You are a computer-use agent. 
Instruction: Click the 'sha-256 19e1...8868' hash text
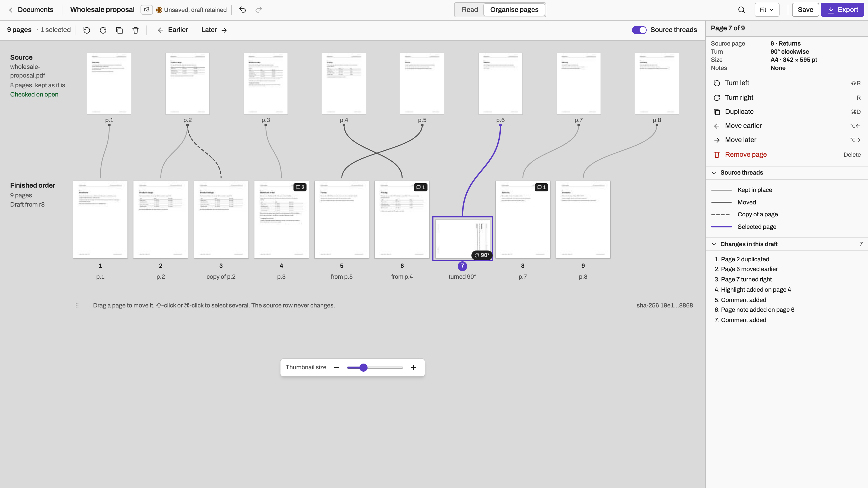coord(665,306)
